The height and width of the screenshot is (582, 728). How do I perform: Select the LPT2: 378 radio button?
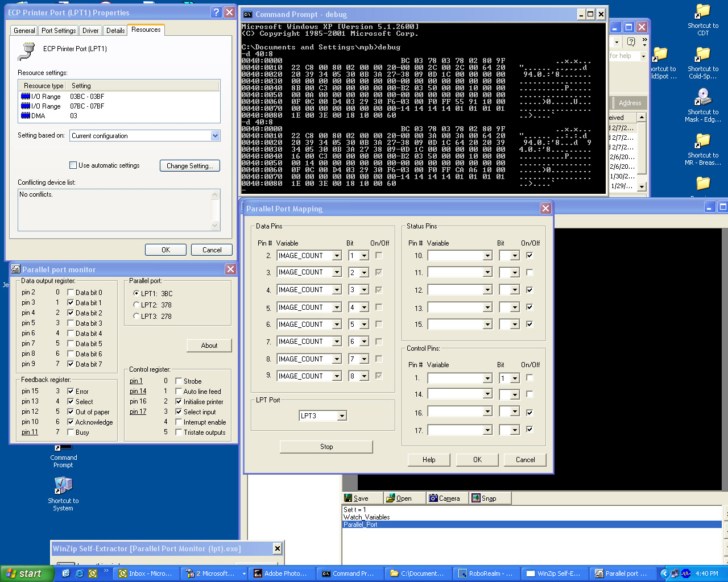pos(136,305)
